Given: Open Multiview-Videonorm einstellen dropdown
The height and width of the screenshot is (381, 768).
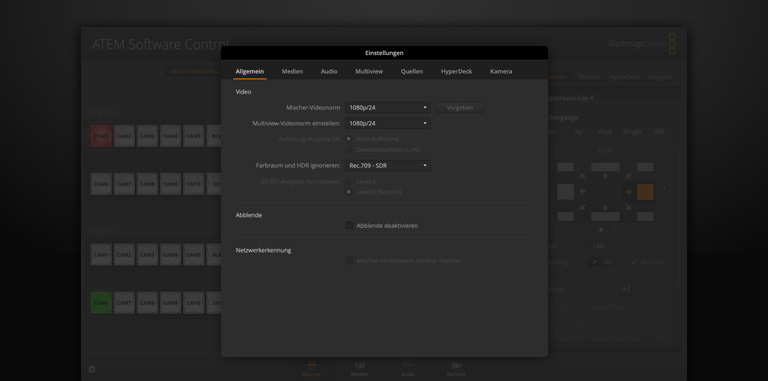Looking at the screenshot, I should (388, 123).
